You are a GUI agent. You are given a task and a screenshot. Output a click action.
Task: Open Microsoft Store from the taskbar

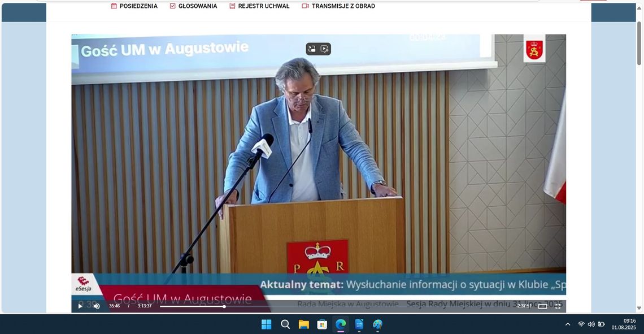pyautogui.click(x=322, y=324)
